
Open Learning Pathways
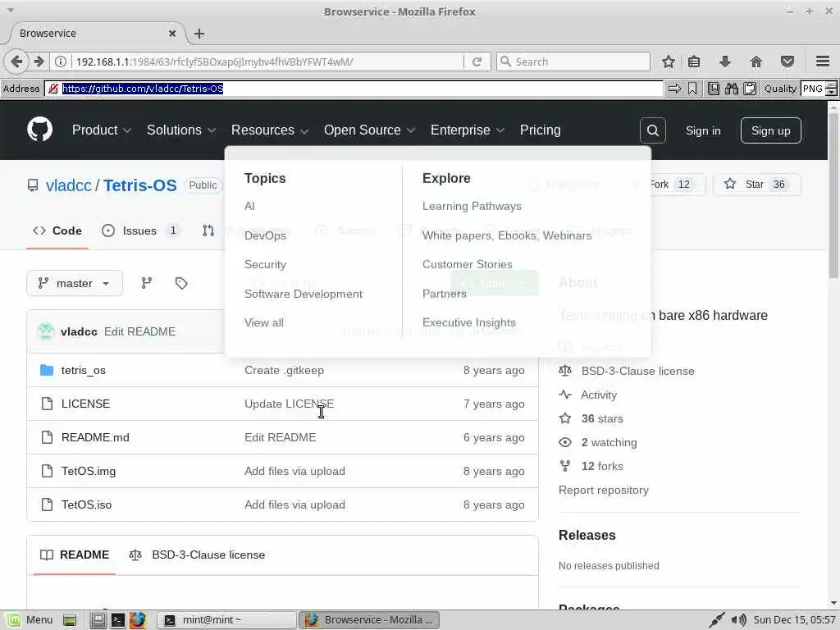472,206
